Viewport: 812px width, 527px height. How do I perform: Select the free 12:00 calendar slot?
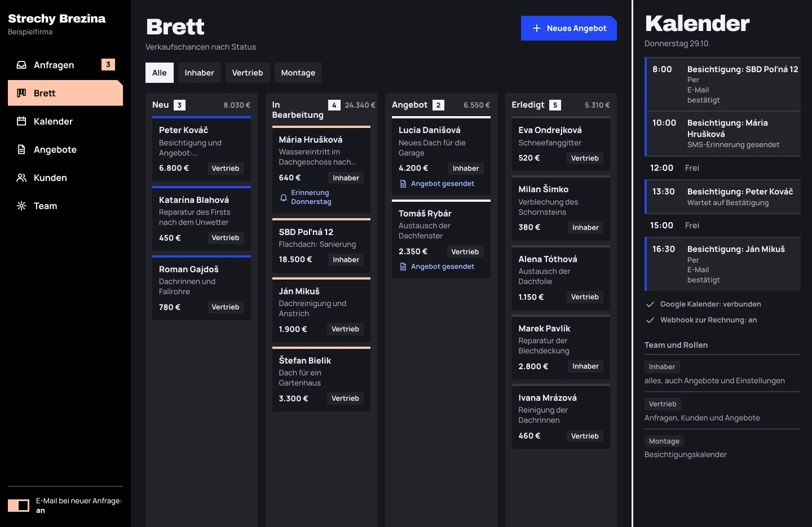[x=723, y=168]
